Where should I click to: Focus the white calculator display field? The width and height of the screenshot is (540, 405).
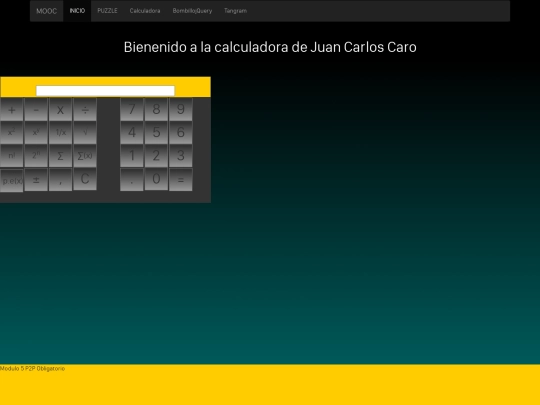coord(105,91)
